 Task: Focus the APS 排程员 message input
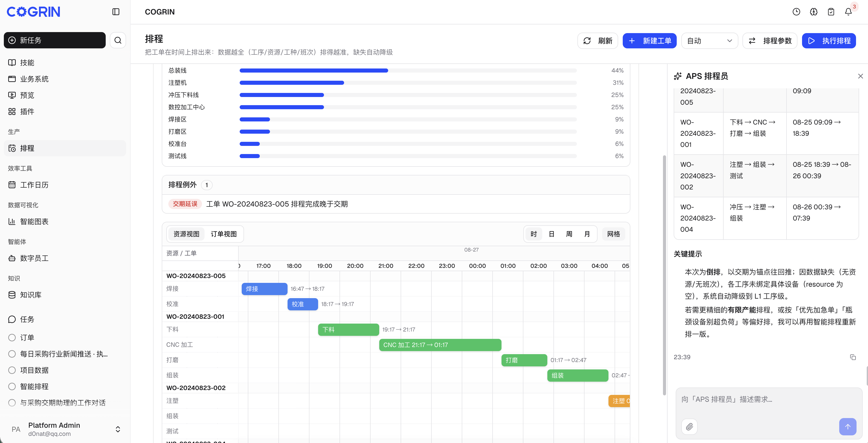[x=769, y=399]
